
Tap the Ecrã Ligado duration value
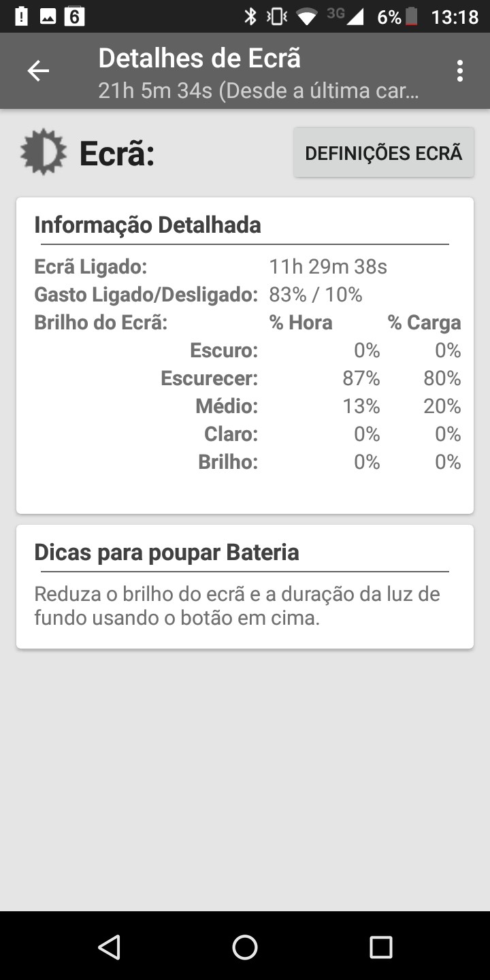pyautogui.click(x=328, y=267)
